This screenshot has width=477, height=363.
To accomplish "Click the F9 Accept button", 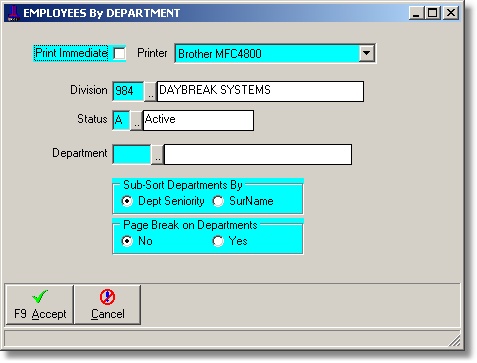I will tap(40, 305).
